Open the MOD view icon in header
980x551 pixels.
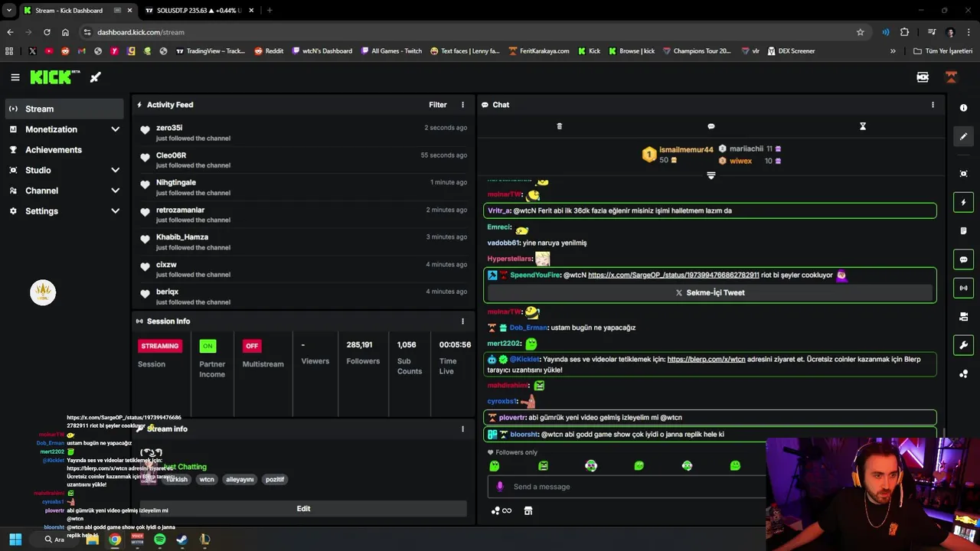923,77
